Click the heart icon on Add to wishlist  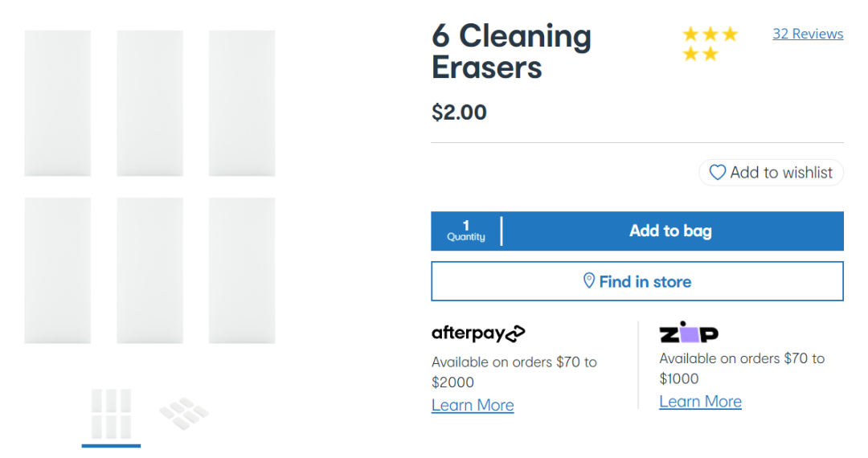coord(718,173)
